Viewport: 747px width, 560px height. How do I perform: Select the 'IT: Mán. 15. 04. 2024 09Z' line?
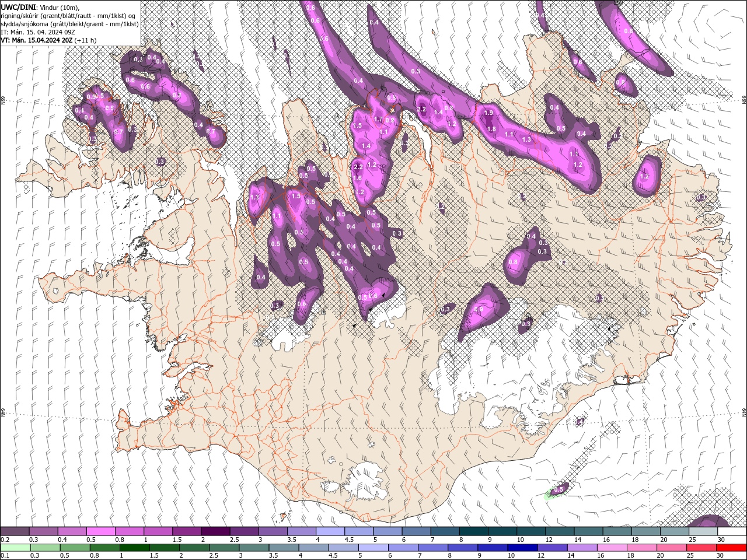click(37, 32)
